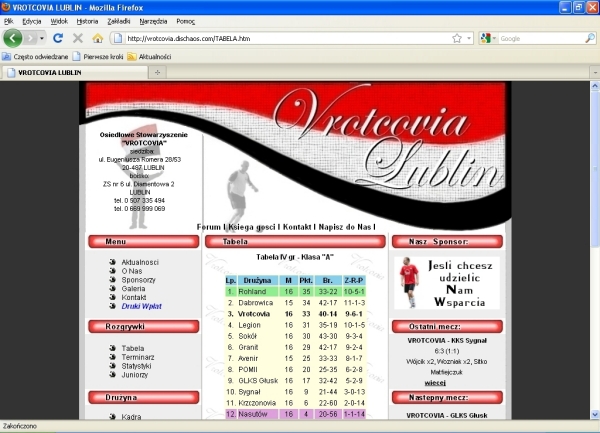Open the Ksiega gosci link
The width and height of the screenshot is (600, 433).
click(251, 227)
